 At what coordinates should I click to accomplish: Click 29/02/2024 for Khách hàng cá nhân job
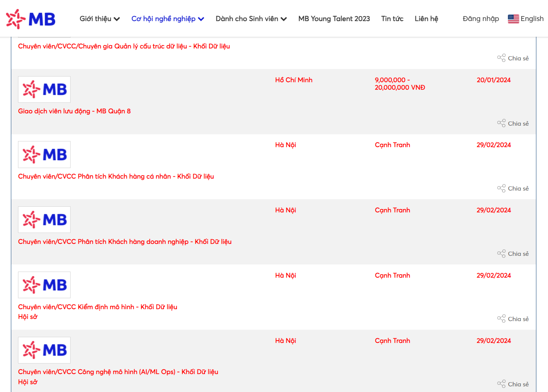click(494, 145)
